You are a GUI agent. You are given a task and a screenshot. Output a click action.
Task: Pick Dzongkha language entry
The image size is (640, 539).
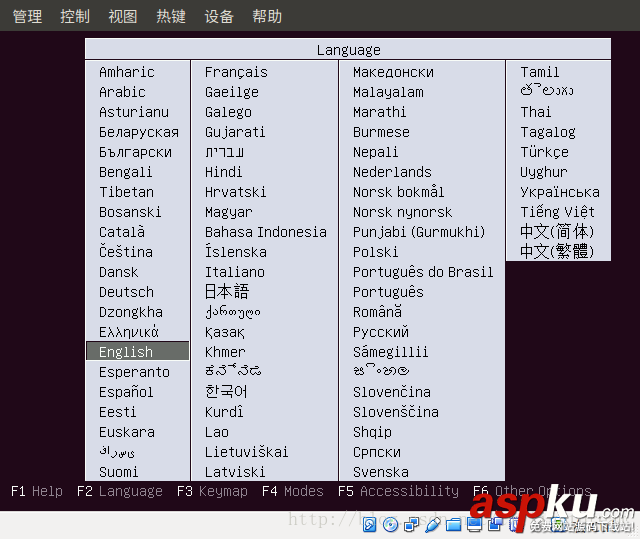point(131,312)
